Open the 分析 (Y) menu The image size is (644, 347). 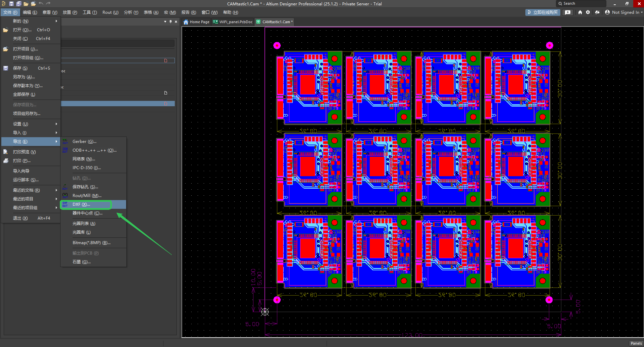(x=131, y=12)
